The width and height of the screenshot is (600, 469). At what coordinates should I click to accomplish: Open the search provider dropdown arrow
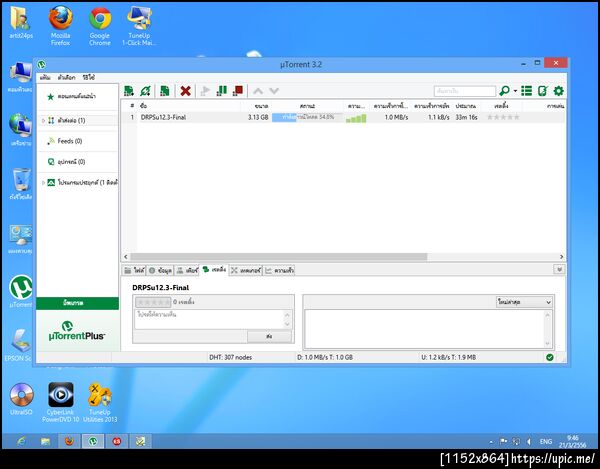515,91
